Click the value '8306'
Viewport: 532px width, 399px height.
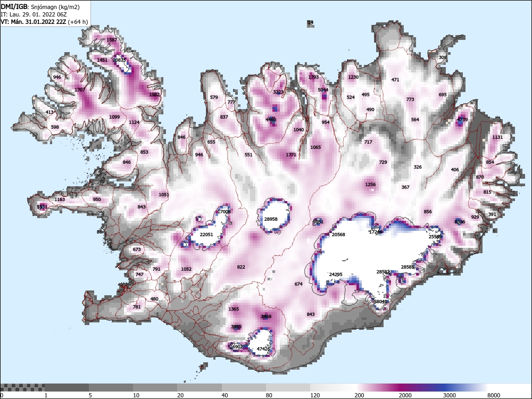coord(460,222)
